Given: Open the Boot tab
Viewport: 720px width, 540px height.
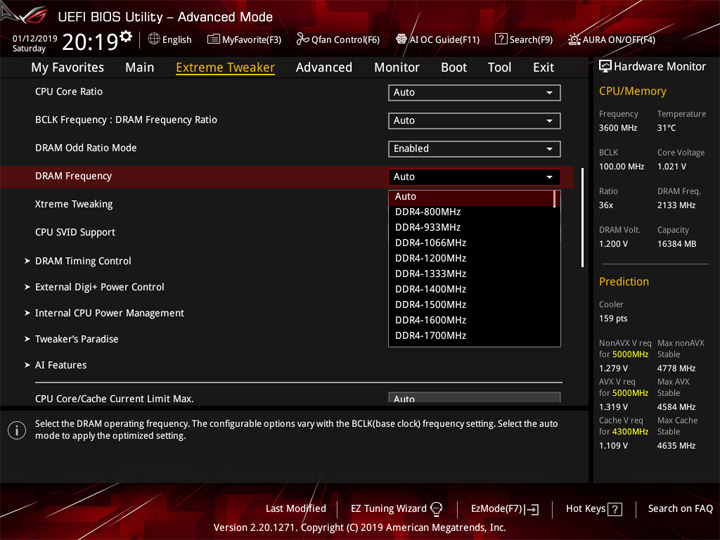Looking at the screenshot, I should pyautogui.click(x=454, y=68).
